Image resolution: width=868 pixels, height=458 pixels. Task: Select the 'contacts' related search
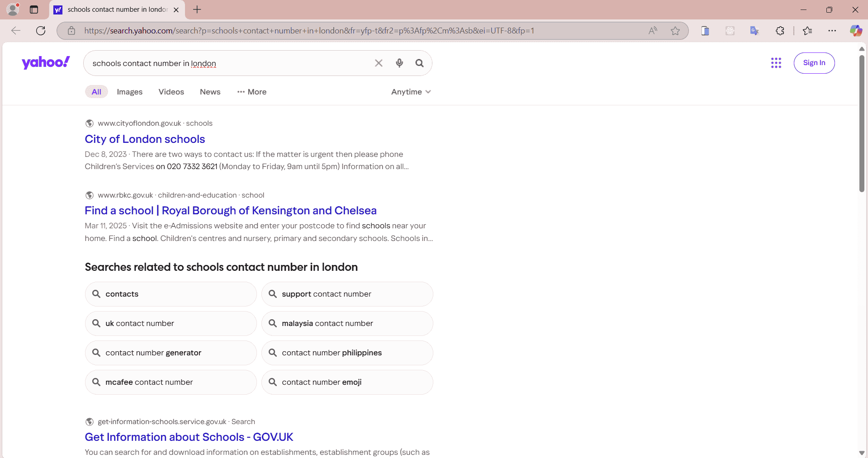pyautogui.click(x=171, y=294)
